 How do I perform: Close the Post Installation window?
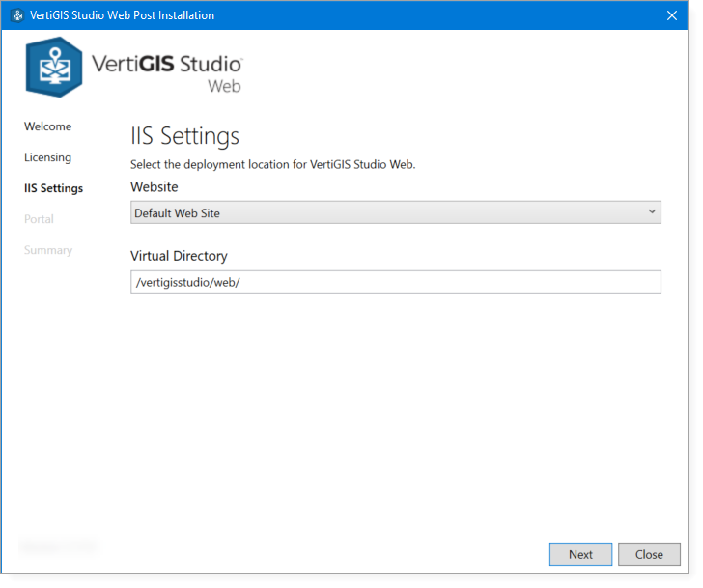pos(672,15)
